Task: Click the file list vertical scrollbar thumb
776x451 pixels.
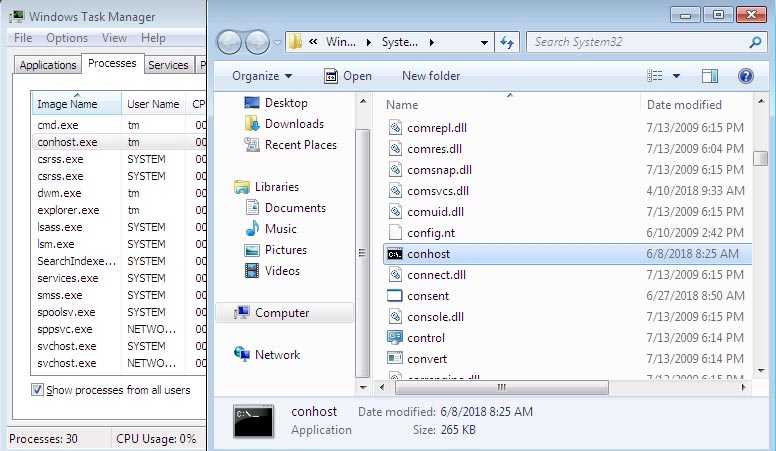Action: [760, 158]
